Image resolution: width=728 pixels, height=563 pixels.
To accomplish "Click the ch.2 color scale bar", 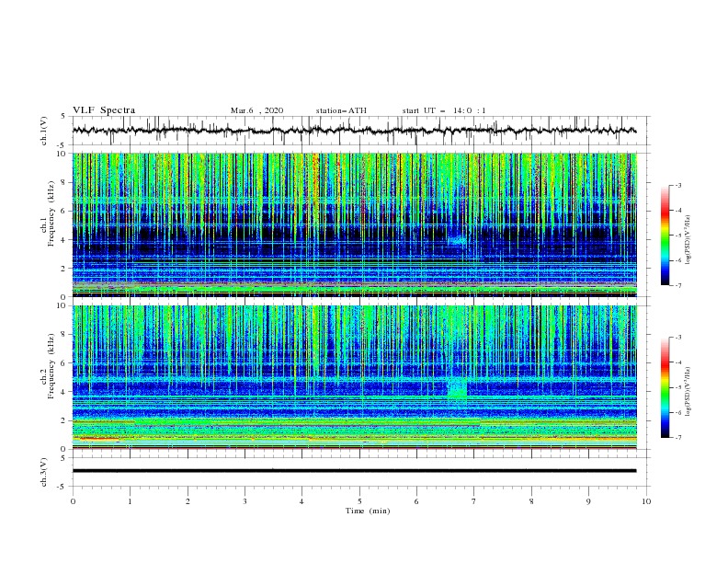I will pyautogui.click(x=665, y=387).
